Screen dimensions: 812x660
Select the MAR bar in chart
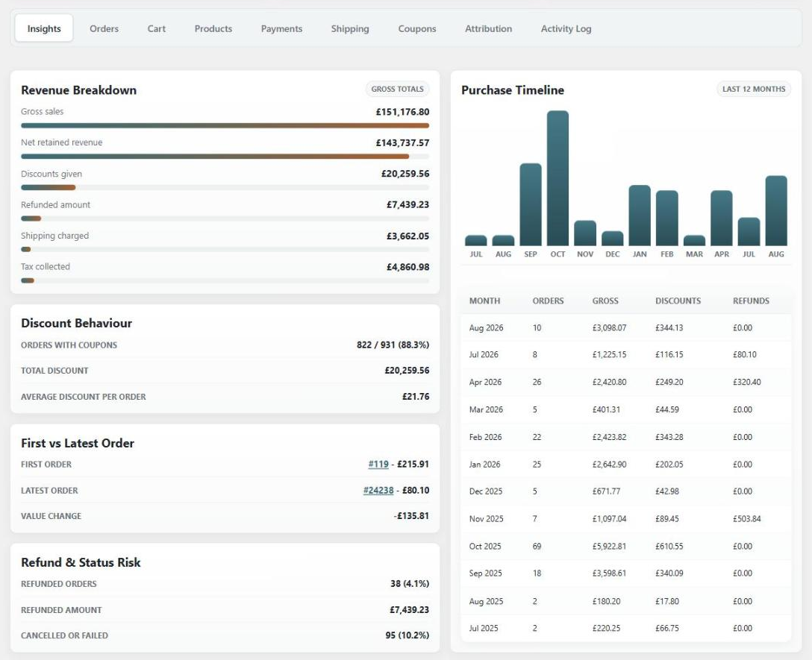point(694,240)
